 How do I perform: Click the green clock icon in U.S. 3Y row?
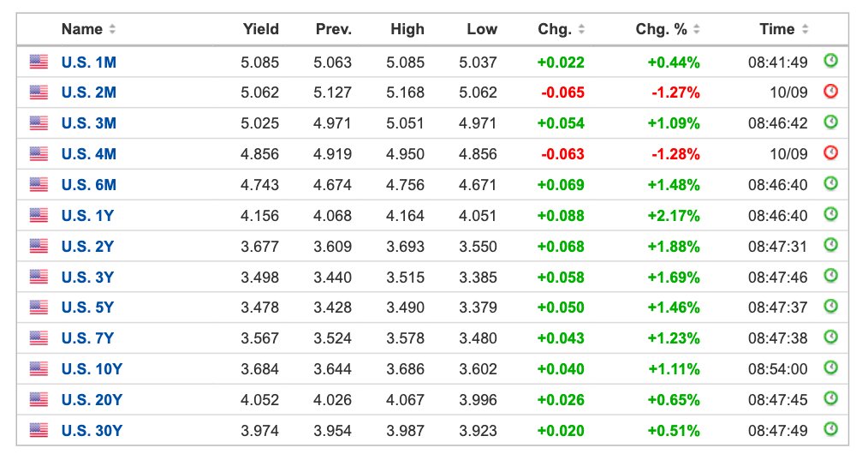[x=830, y=275]
